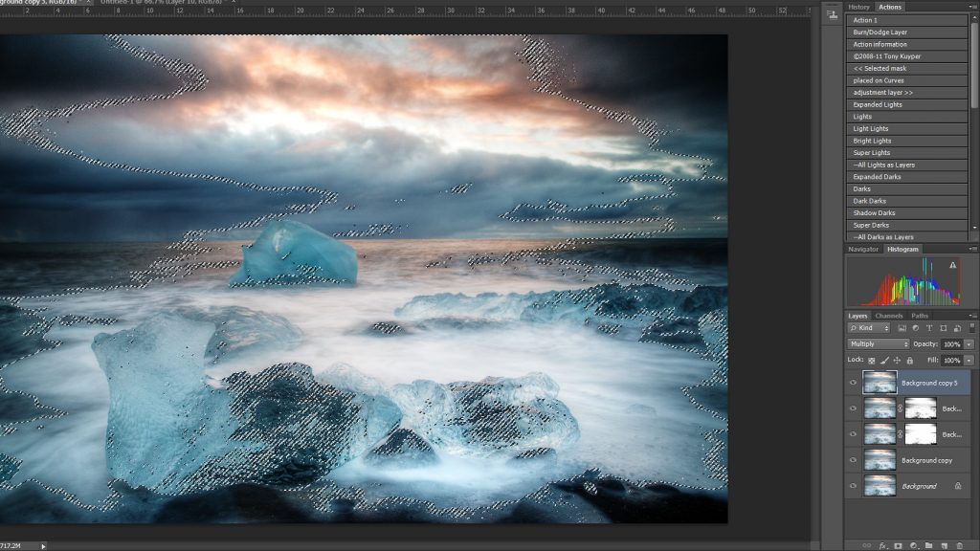Switch to the Navigator tab
Image resolution: width=980 pixels, height=551 pixels.
pyautogui.click(x=863, y=250)
